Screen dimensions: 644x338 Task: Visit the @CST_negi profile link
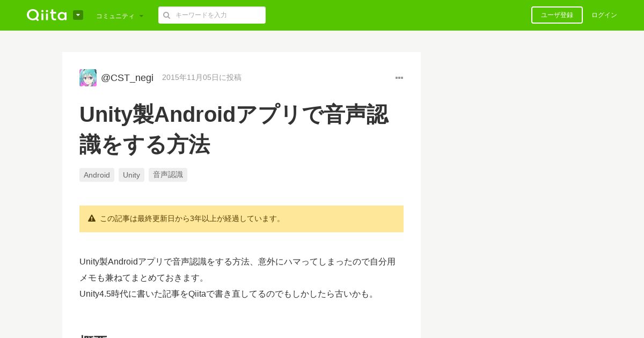pos(127,78)
